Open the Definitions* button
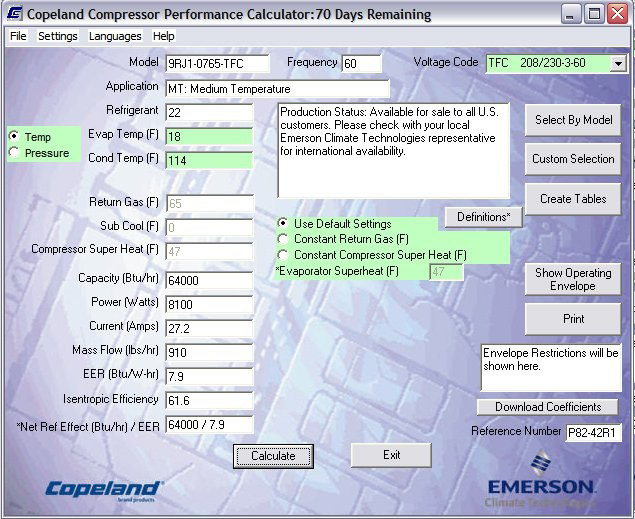This screenshot has height=519, width=635. pos(484,217)
